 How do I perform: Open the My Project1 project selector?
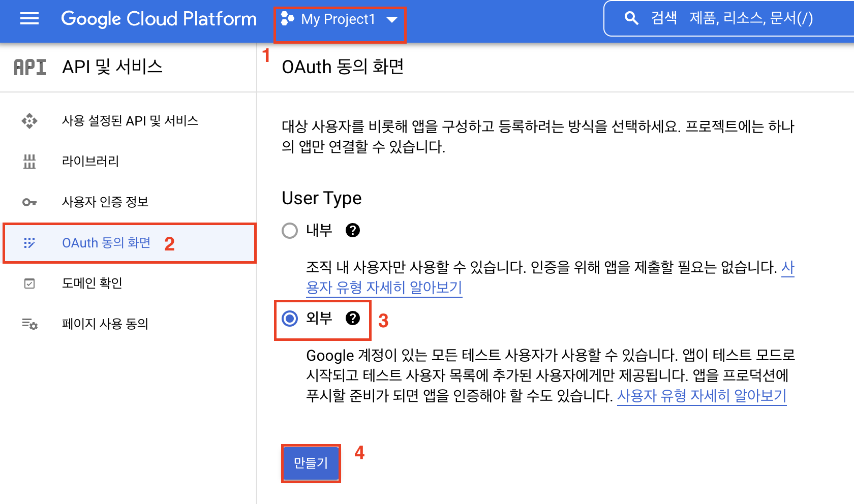(x=340, y=19)
